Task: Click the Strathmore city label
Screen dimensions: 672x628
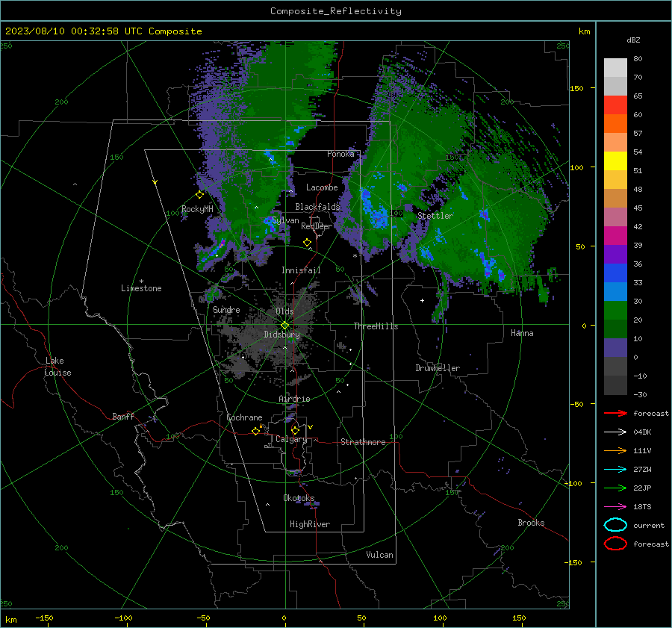Action: (363, 442)
